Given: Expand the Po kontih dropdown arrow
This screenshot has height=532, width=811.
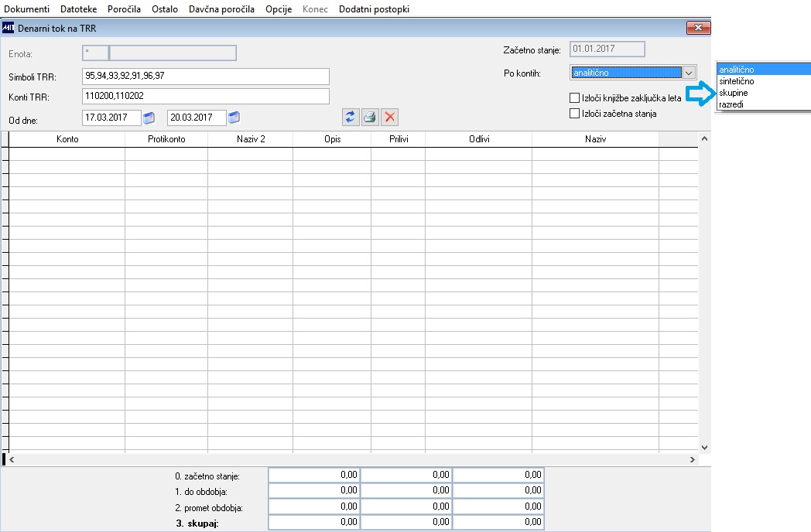Looking at the screenshot, I should tap(689, 73).
